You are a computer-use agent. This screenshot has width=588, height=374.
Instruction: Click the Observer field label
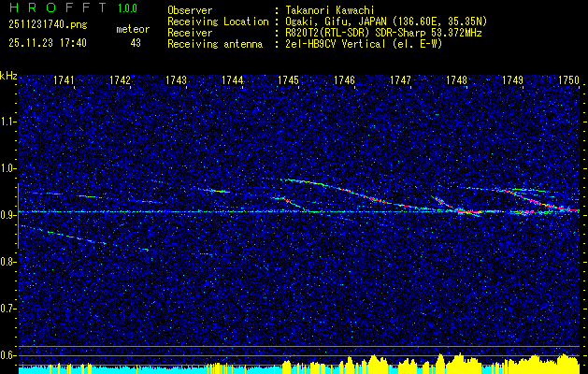tap(190, 10)
